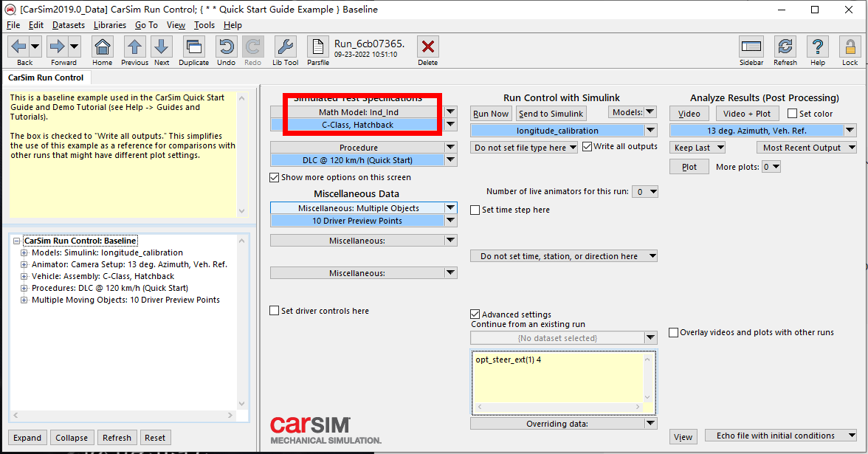
Task: Open the Datasets menu
Action: [x=69, y=25]
